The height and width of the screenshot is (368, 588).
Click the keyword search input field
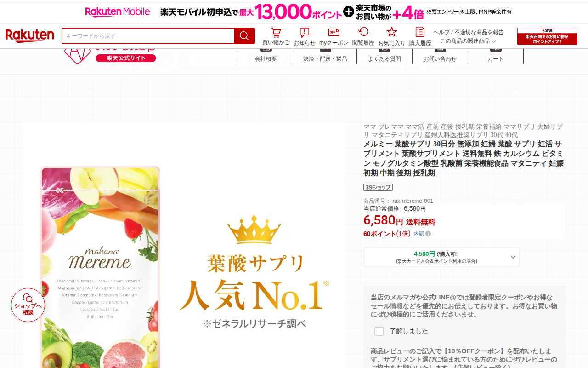point(148,36)
